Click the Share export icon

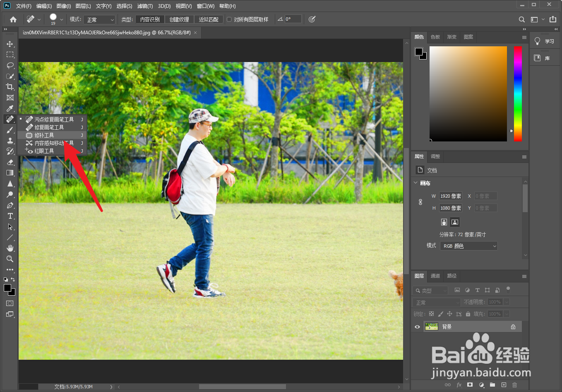point(553,19)
